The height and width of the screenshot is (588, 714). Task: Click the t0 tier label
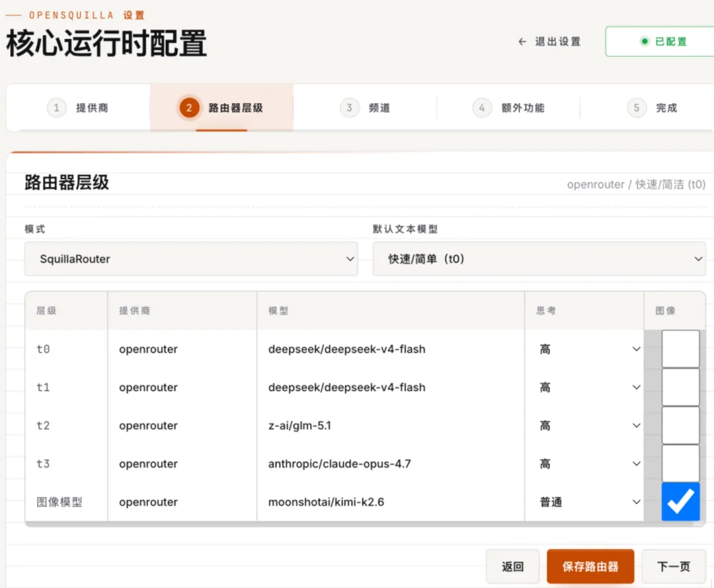(x=43, y=349)
